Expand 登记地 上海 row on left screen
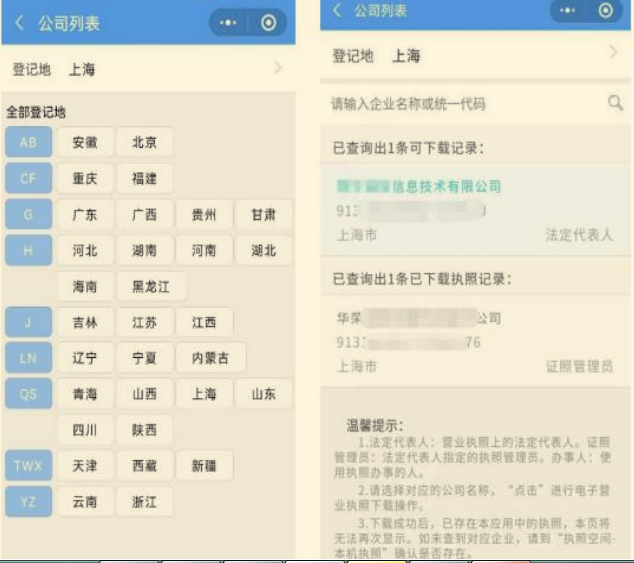Screen dimensions: 634x563 [x=148, y=68]
